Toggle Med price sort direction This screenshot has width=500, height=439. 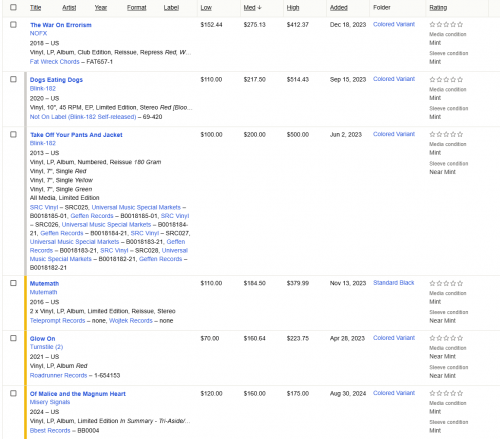(252, 8)
